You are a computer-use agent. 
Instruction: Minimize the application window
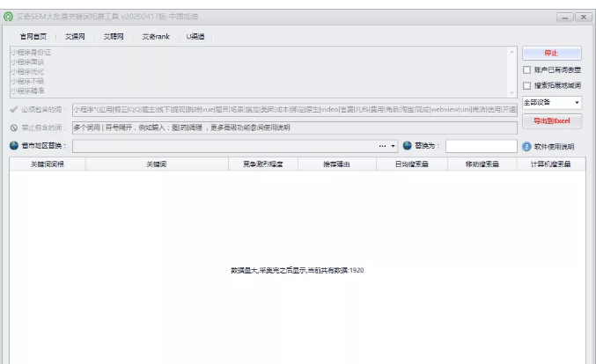(565, 17)
